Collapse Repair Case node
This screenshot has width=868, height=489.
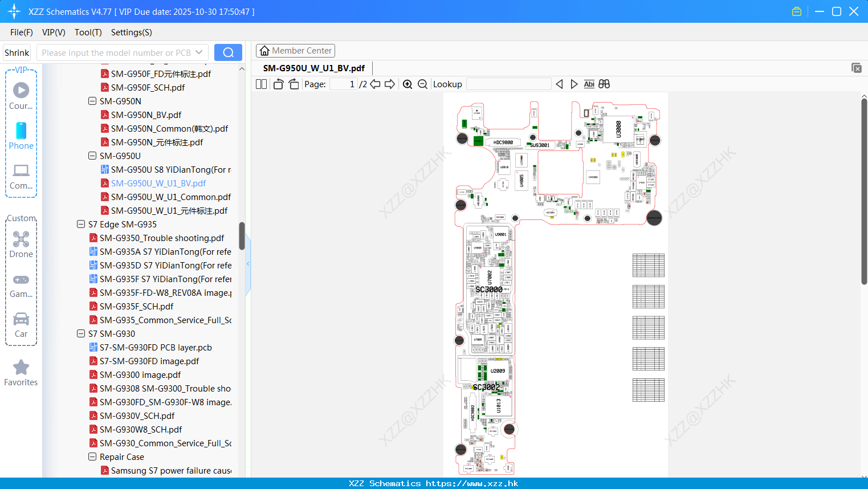point(92,457)
